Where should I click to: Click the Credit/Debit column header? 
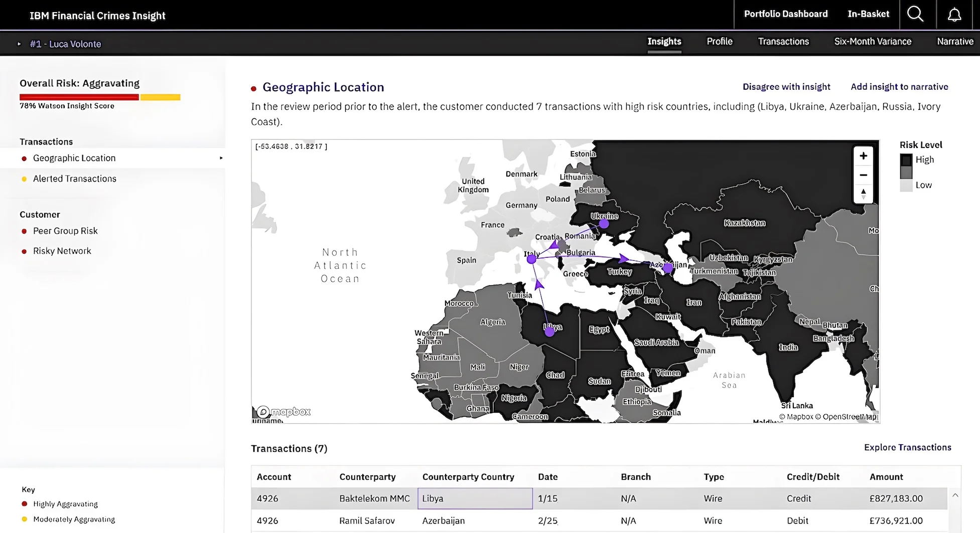coord(813,477)
